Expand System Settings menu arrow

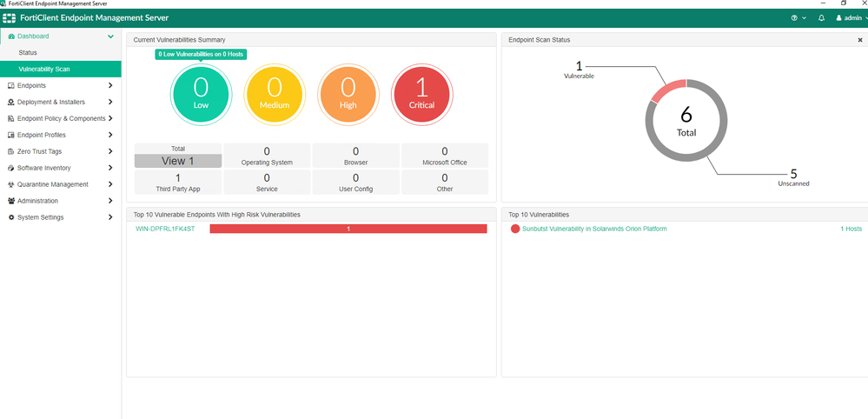coord(110,217)
